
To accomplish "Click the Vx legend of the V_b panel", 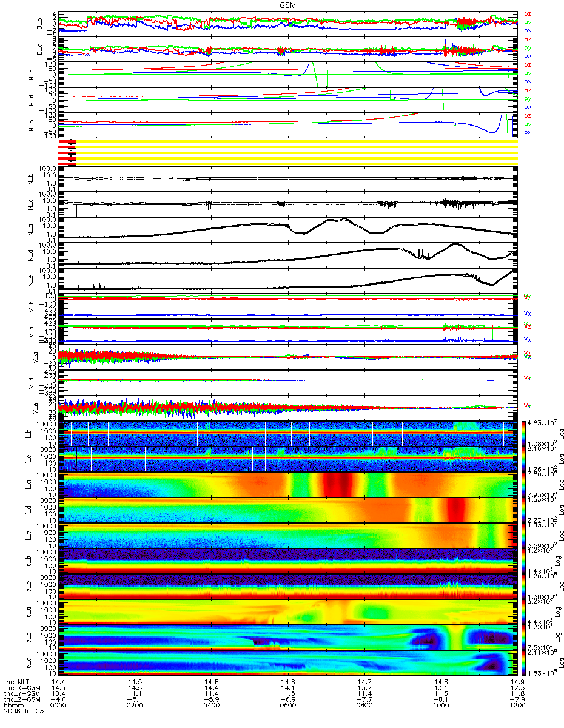I will 528,314.
